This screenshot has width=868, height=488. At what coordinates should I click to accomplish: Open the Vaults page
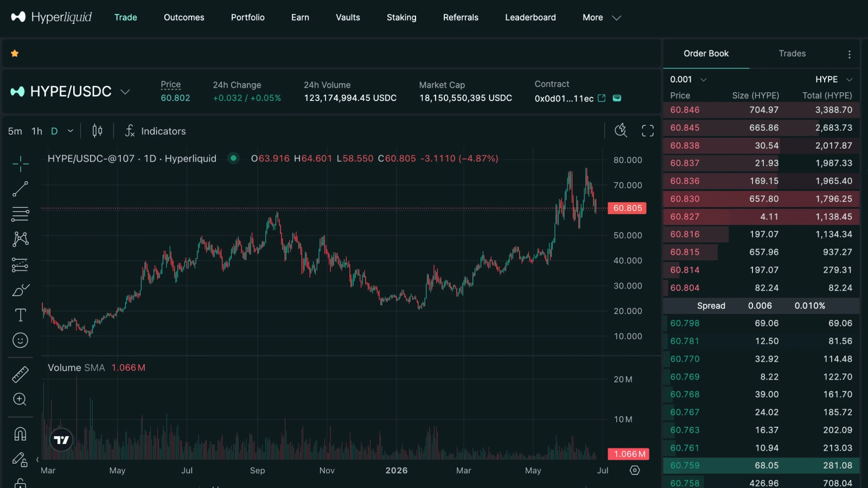(348, 17)
